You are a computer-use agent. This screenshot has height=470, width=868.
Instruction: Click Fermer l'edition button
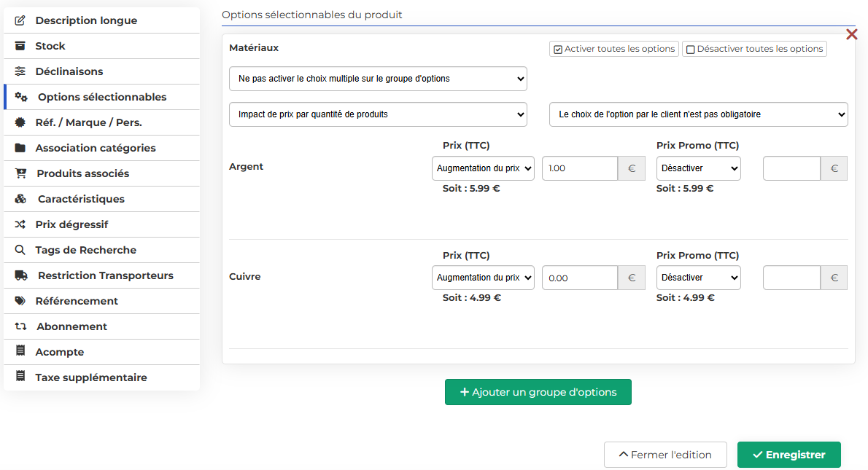coord(665,455)
